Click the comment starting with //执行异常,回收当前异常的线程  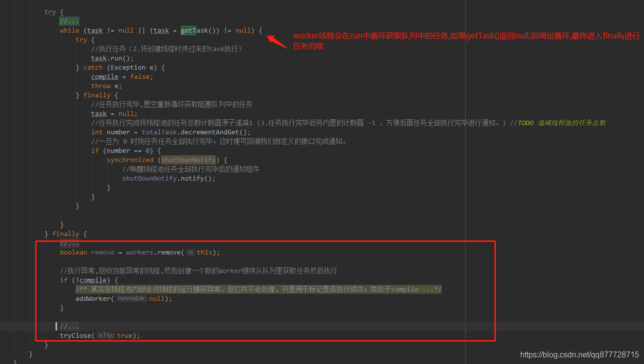pyautogui.click(x=199, y=271)
